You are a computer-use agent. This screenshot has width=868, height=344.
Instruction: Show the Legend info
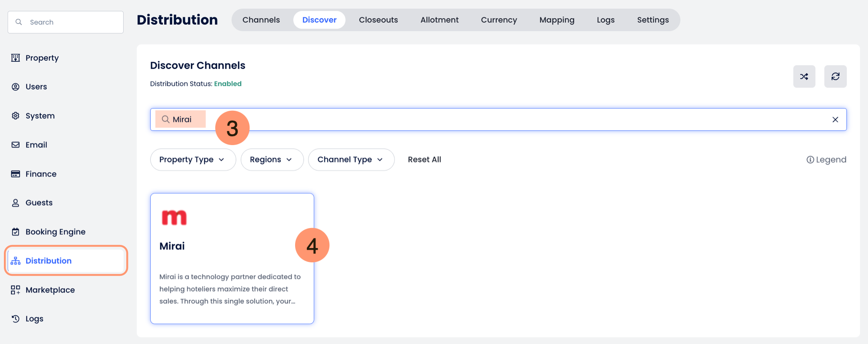(826, 160)
